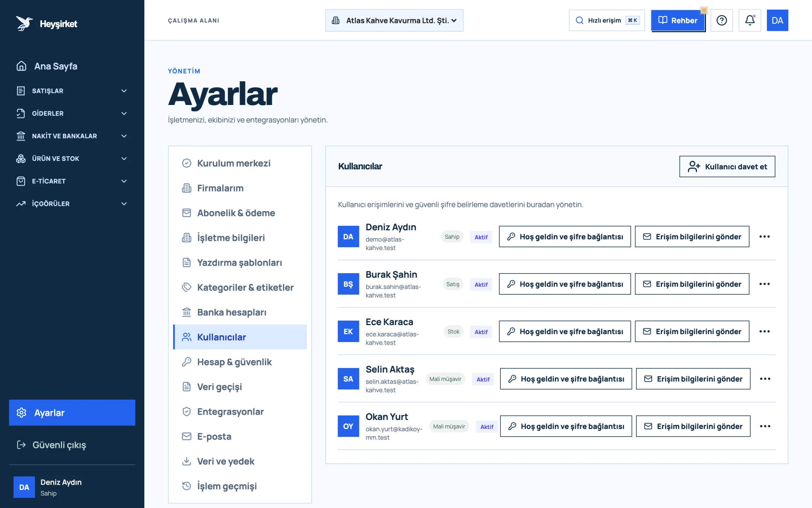812x508 pixels.
Task: Click the SA avatar of Selin Aktaş
Action: pos(348,379)
